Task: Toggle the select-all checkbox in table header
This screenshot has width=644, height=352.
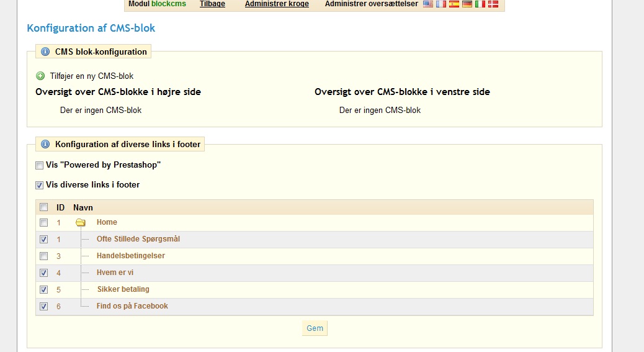Action: point(43,207)
